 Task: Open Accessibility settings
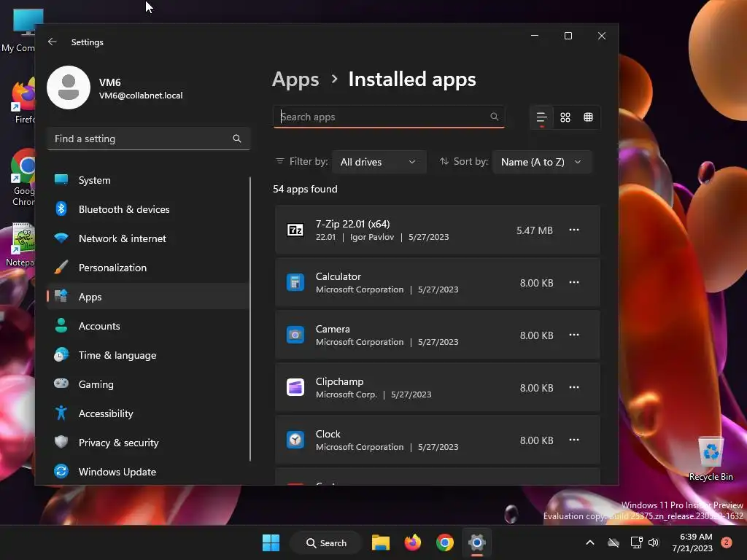[x=147, y=413]
